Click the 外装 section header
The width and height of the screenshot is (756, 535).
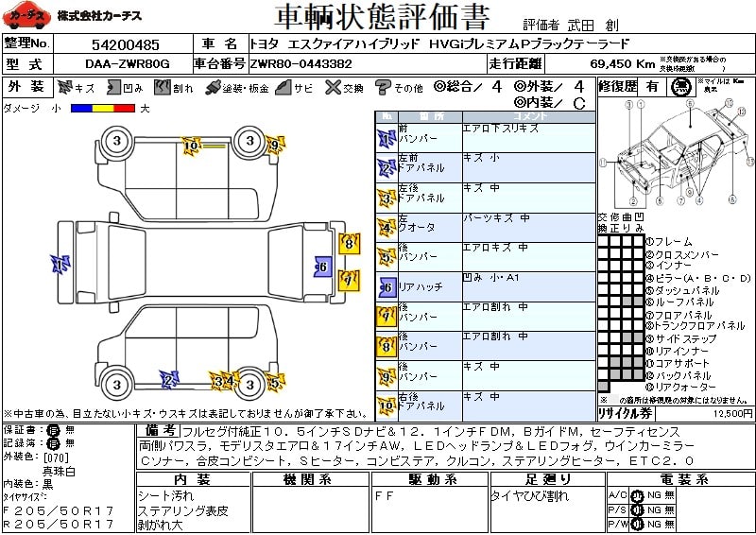tap(26, 87)
